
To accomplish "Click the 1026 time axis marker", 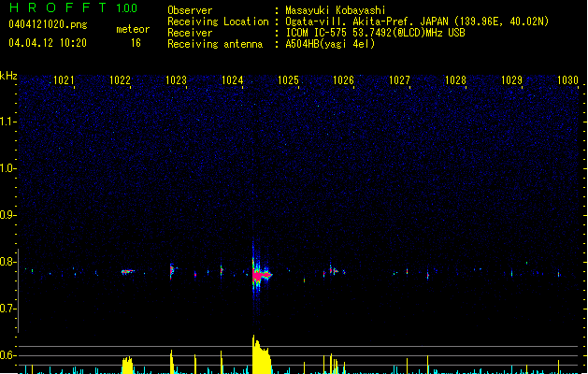I will click(x=343, y=80).
